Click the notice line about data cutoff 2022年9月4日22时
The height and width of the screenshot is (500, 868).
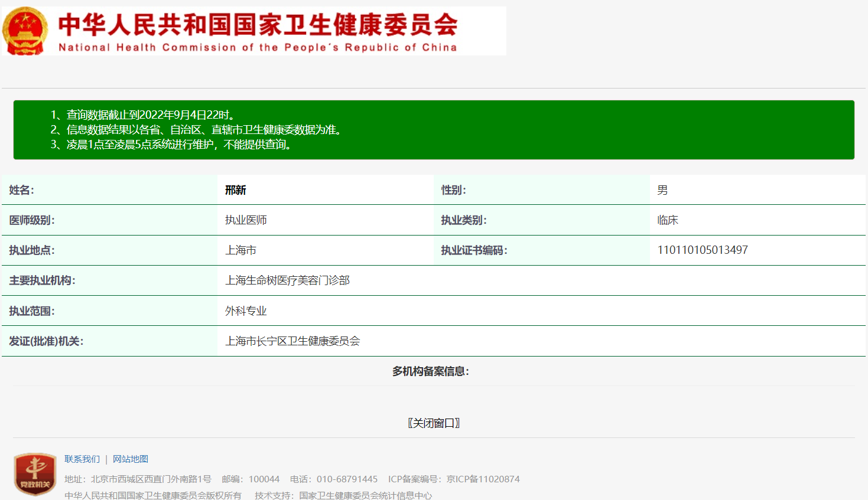[x=142, y=115]
